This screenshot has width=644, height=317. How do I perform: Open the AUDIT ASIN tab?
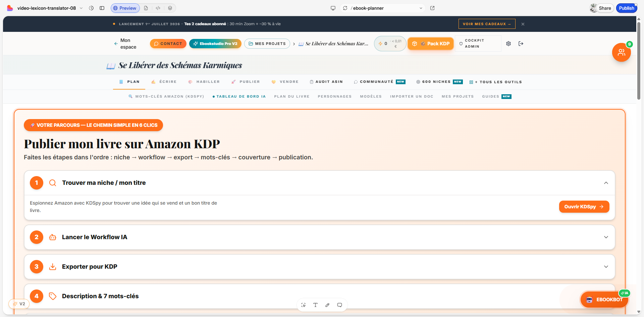(x=326, y=82)
